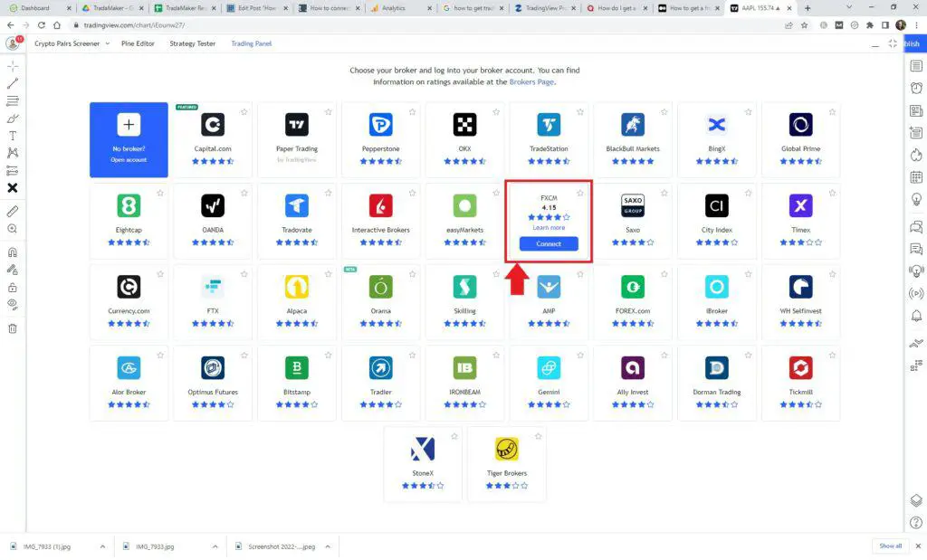Image resolution: width=927 pixels, height=560 pixels.
Task: Expand Crypto Pairs Screener dropdown arrow
Action: (108, 43)
